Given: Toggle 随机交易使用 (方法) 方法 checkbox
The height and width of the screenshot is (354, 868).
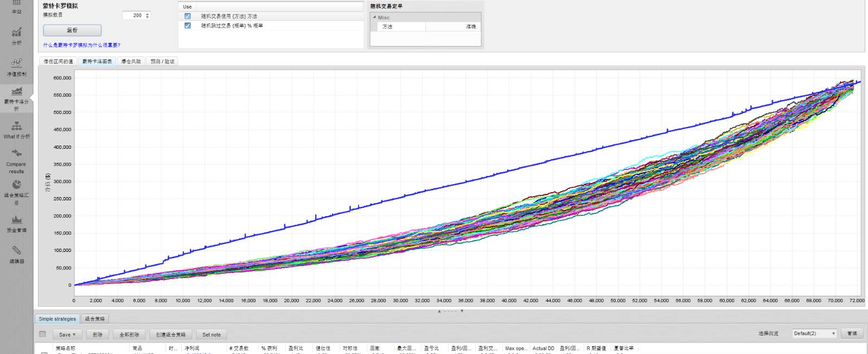Looking at the screenshot, I should (x=188, y=16).
